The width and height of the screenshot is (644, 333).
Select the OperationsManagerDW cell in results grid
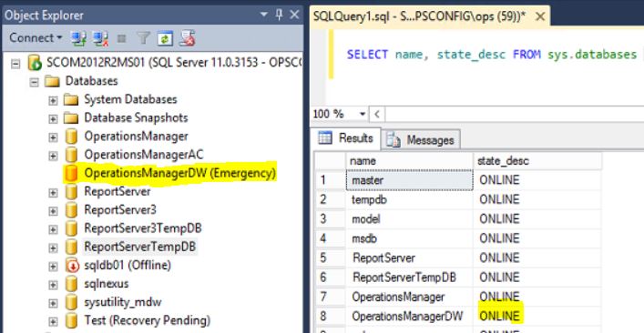coord(409,317)
